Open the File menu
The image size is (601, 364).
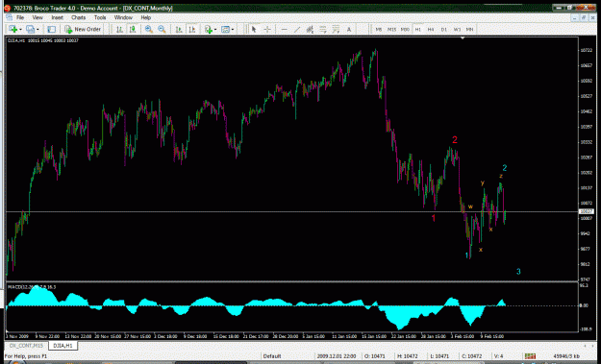[x=20, y=17]
